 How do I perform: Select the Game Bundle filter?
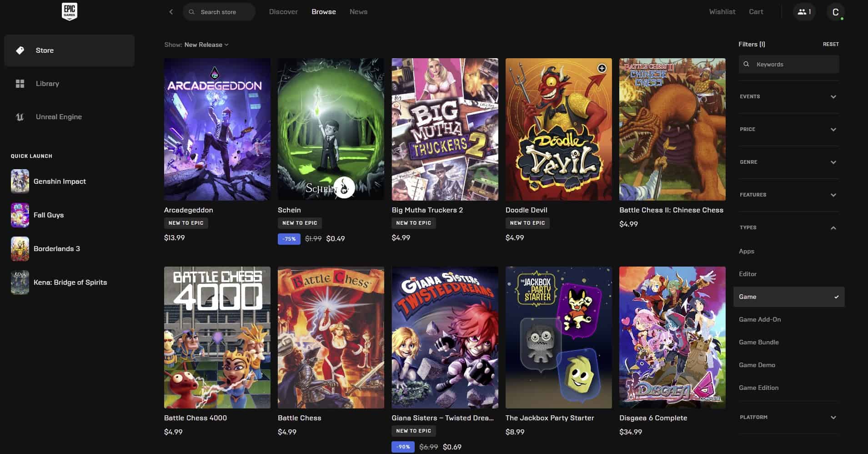(x=758, y=342)
